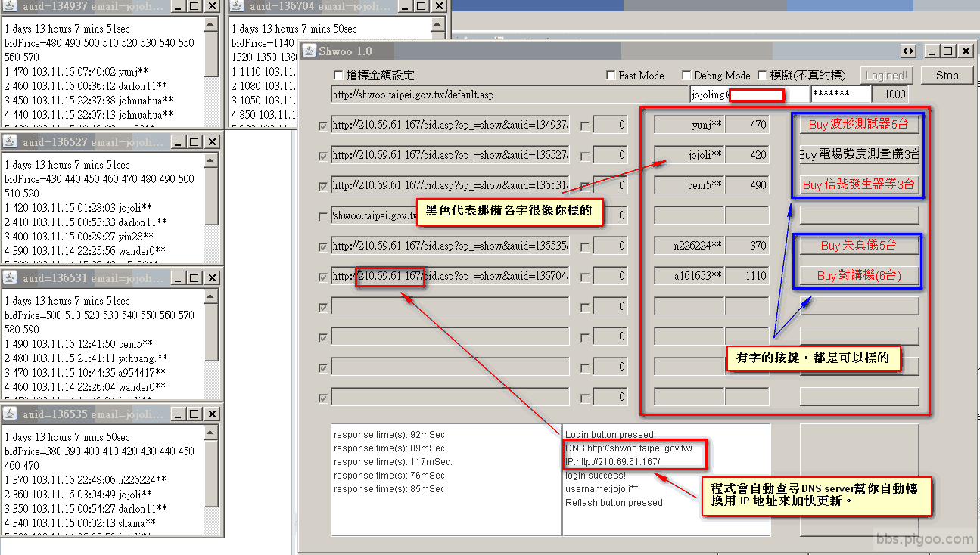Image resolution: width=980 pixels, height=555 pixels.
Task: Tick the checkbox right of auid=136704 URL
Action: point(584,277)
